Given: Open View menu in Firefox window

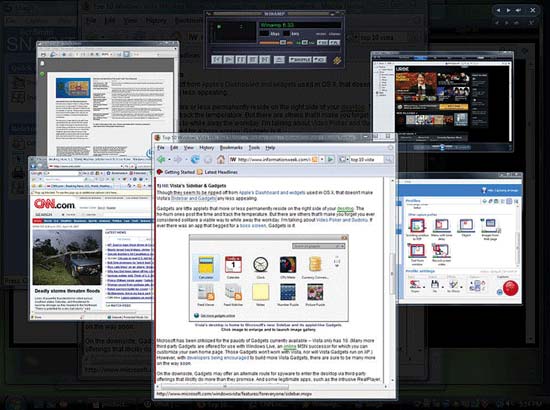Looking at the screenshot, I should (x=189, y=148).
